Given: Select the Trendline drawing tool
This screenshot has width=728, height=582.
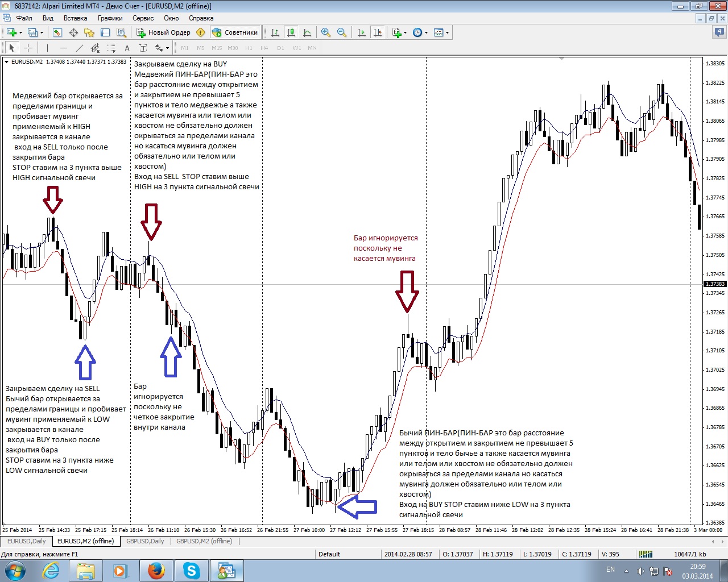Looking at the screenshot, I should click(x=79, y=48).
